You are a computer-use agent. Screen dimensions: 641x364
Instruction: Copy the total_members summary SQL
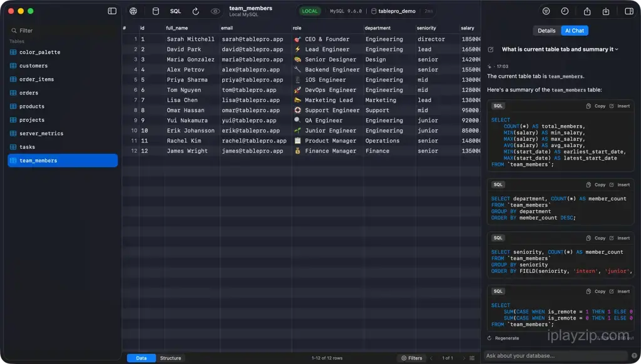pyautogui.click(x=596, y=106)
